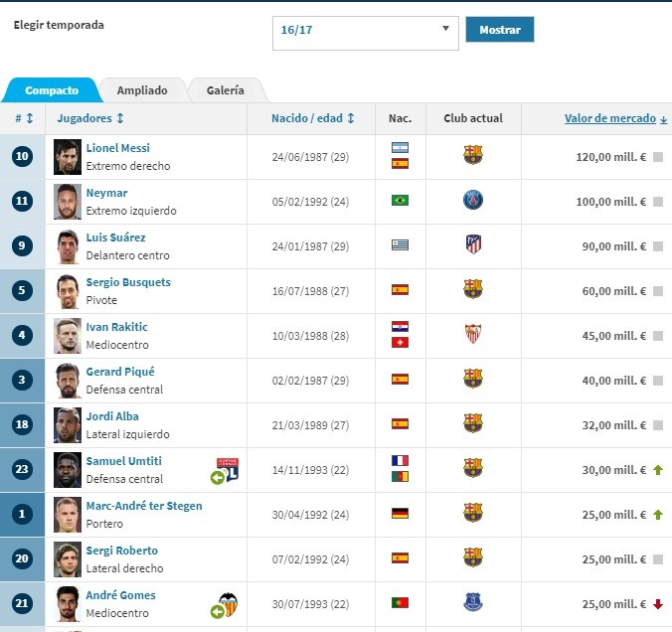This screenshot has height=632, width=672.
Task: Click the Mostrar button
Action: [x=500, y=30]
